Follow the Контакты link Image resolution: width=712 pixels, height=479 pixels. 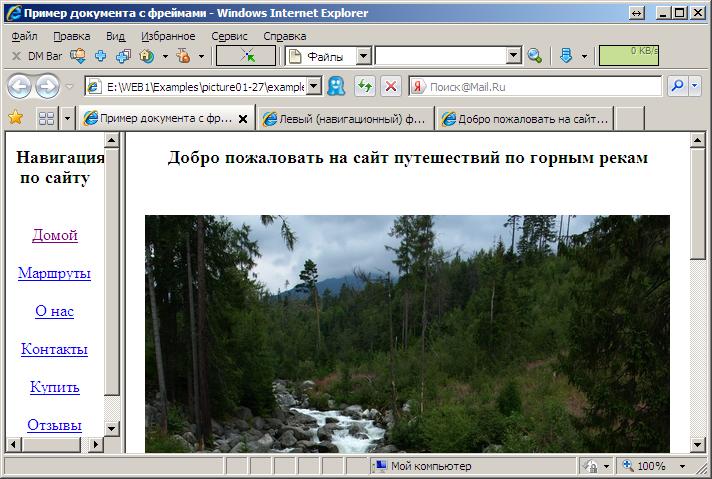54,349
